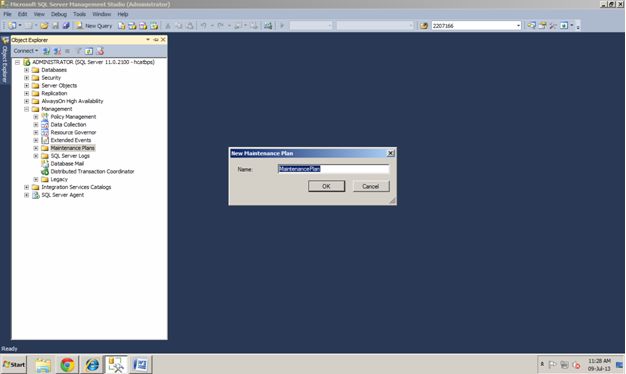This screenshot has height=374, width=626.
Task: Click the New Project icon at toolbar start
Action: [x=12, y=26]
